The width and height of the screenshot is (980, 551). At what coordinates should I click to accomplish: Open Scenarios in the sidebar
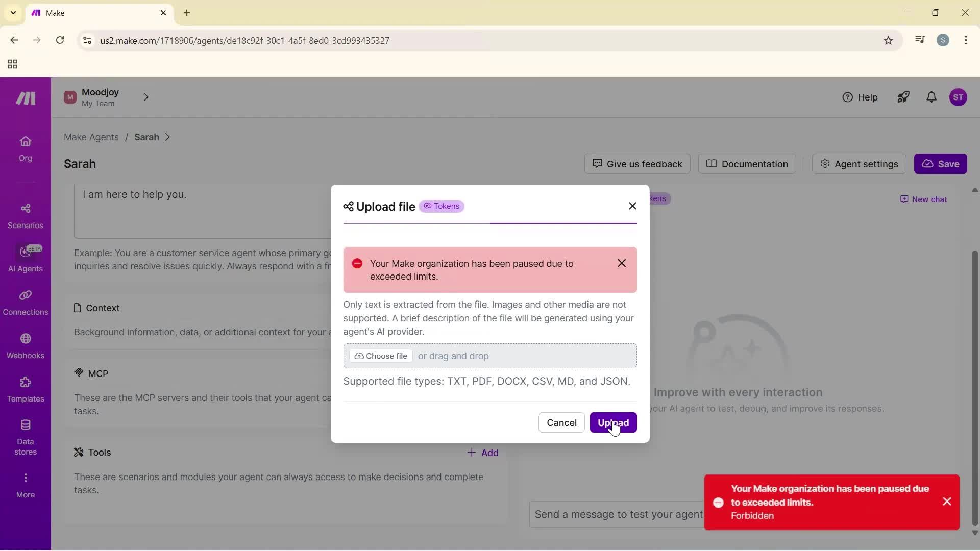coord(25,216)
